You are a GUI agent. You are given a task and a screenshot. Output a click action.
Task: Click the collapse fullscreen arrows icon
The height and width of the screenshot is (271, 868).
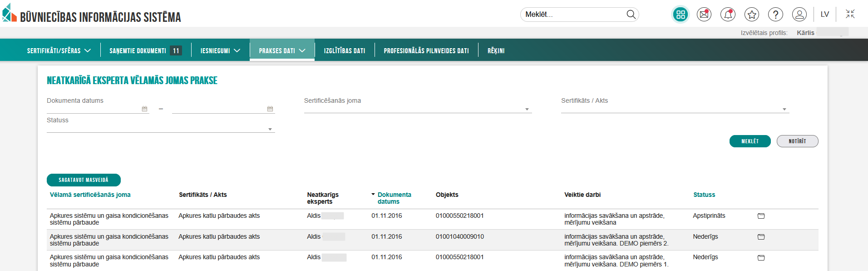tap(850, 14)
